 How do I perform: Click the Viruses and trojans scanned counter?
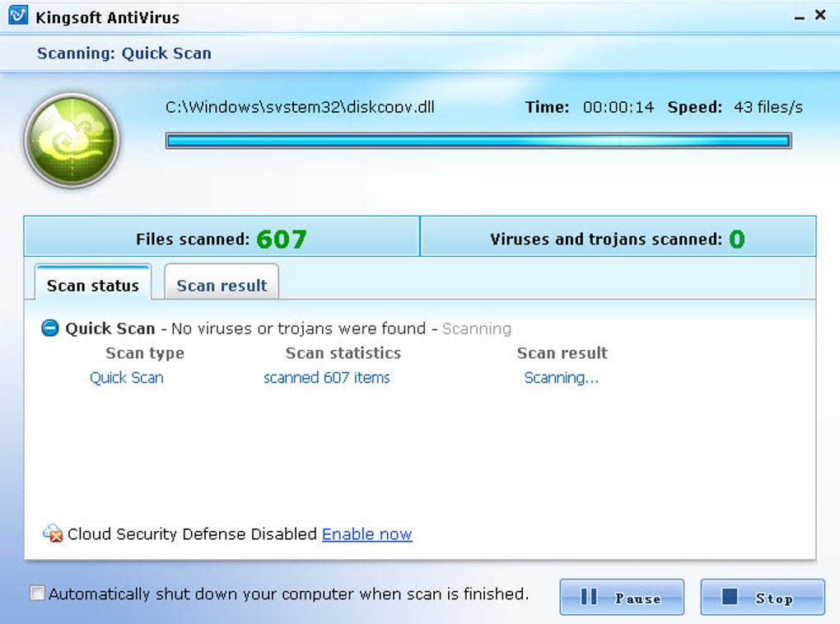click(x=618, y=239)
